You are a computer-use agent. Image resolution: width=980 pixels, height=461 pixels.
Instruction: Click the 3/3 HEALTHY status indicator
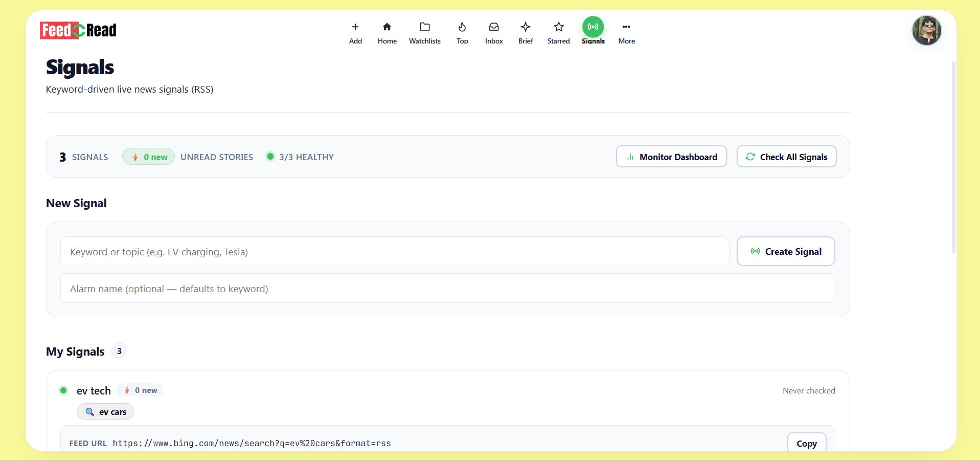(300, 157)
